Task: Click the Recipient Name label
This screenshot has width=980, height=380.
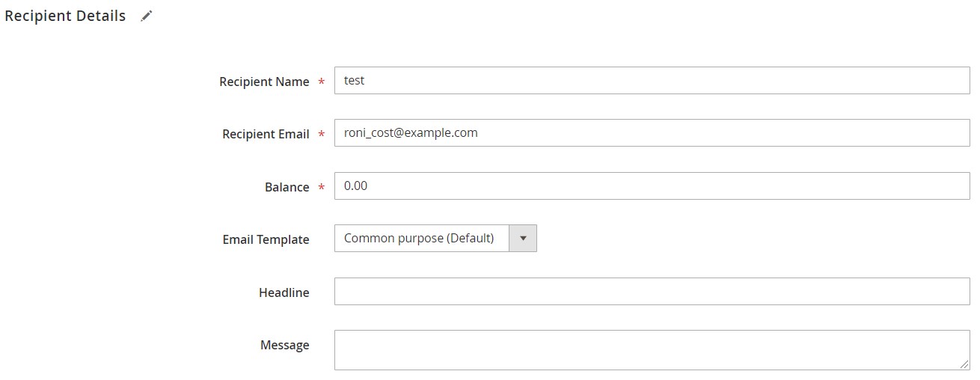Action: pos(264,82)
